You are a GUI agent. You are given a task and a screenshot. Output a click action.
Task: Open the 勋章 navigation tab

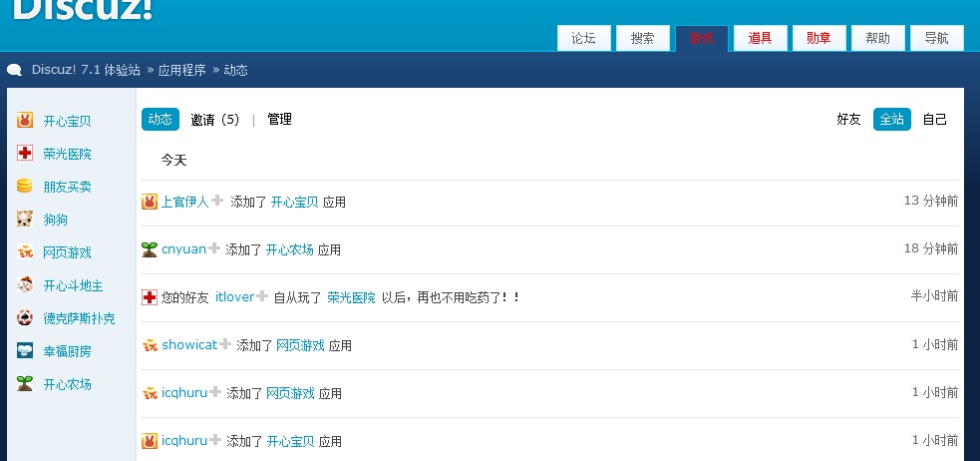[818, 38]
